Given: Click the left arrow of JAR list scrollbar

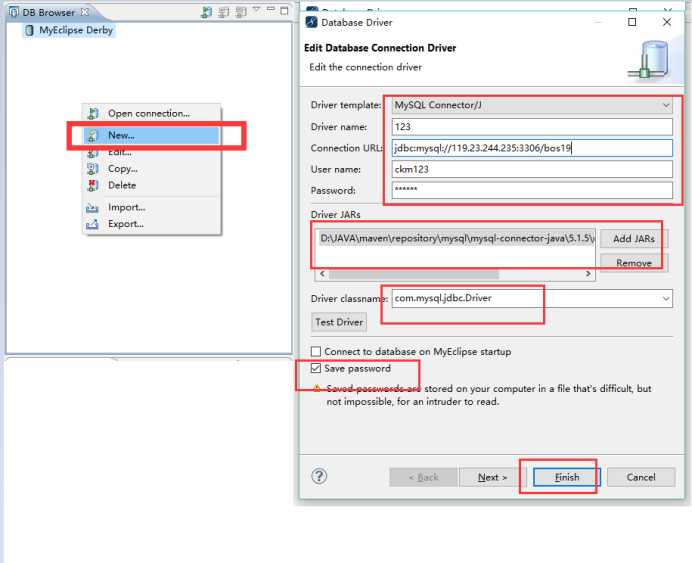Looking at the screenshot, I should 323,274.
